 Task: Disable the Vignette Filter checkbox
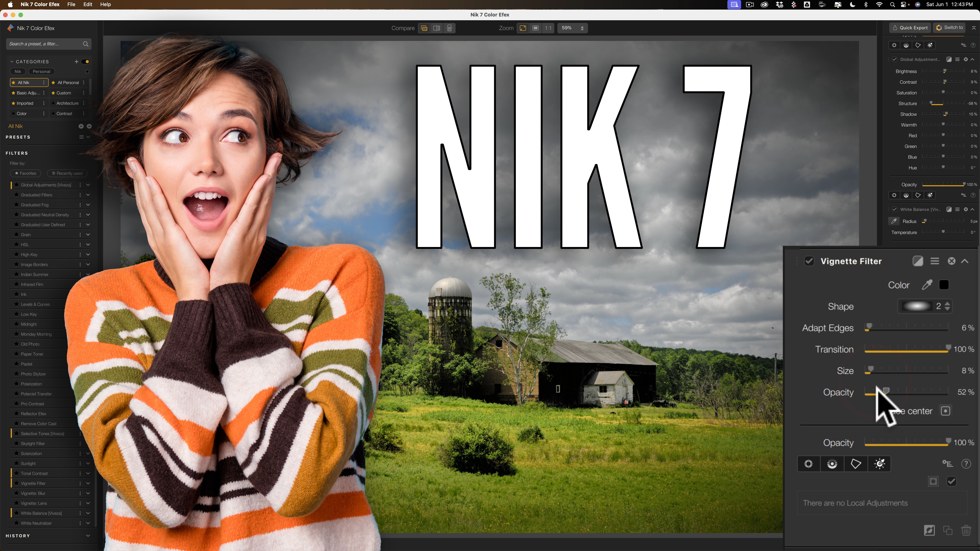[x=809, y=261]
